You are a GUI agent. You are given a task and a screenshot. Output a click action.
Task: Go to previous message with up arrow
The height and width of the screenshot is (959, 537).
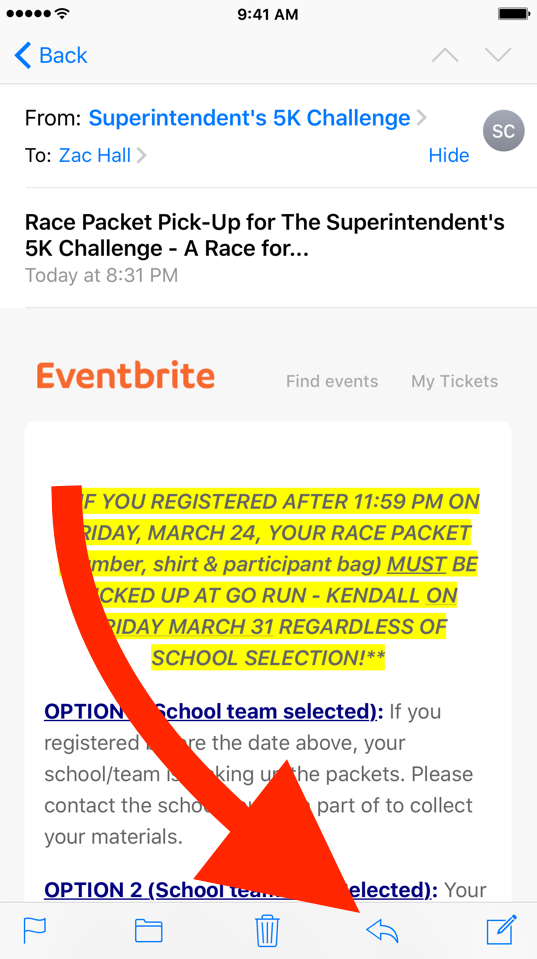[x=445, y=55]
